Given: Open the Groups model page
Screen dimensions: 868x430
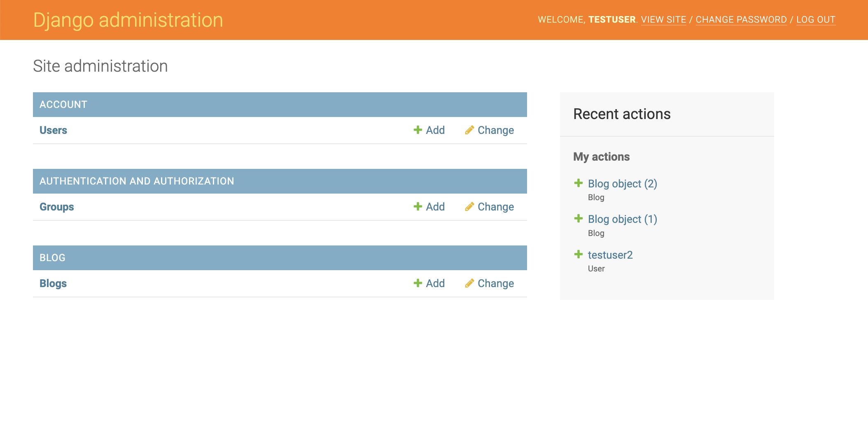Looking at the screenshot, I should pos(56,207).
